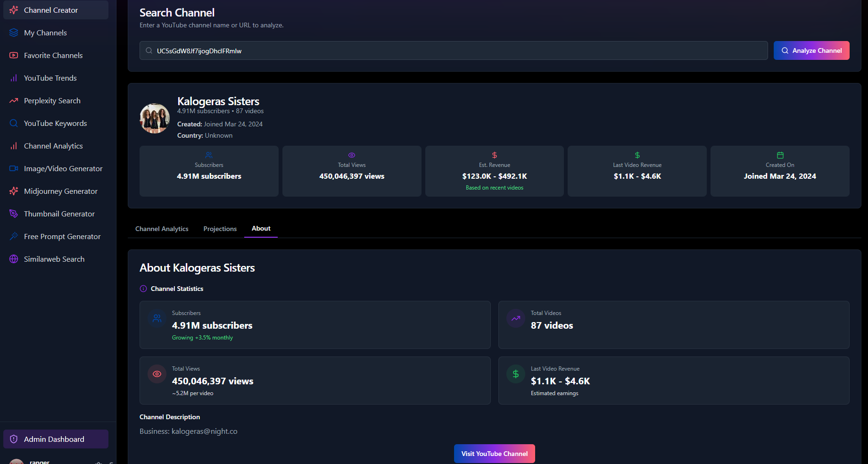This screenshot has height=464, width=868.
Task: Click the people icon above the Subscribers card
Action: [x=209, y=155]
